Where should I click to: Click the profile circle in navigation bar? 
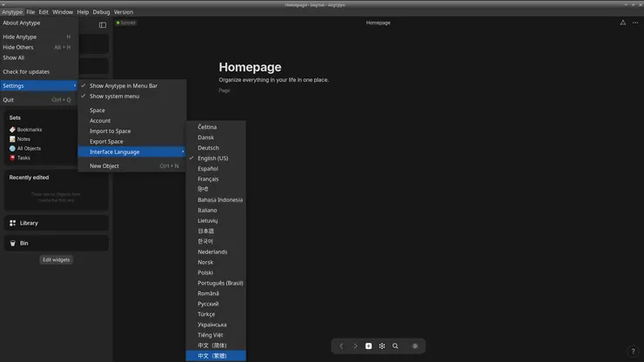tap(415, 346)
